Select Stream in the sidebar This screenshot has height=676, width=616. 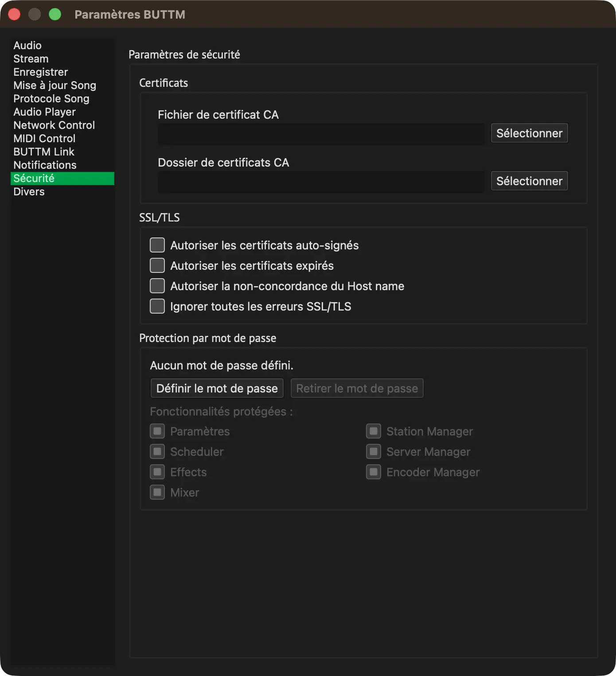click(x=62, y=59)
